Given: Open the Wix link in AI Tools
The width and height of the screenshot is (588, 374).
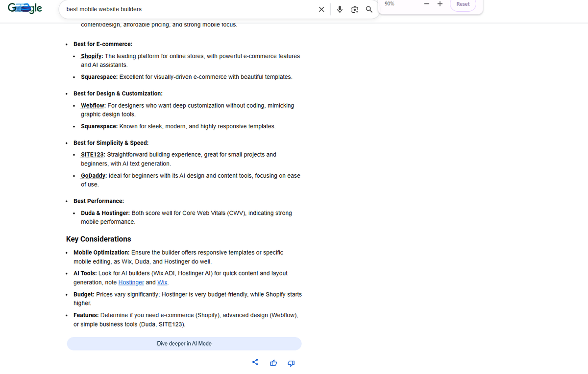Looking at the screenshot, I should coord(162,282).
